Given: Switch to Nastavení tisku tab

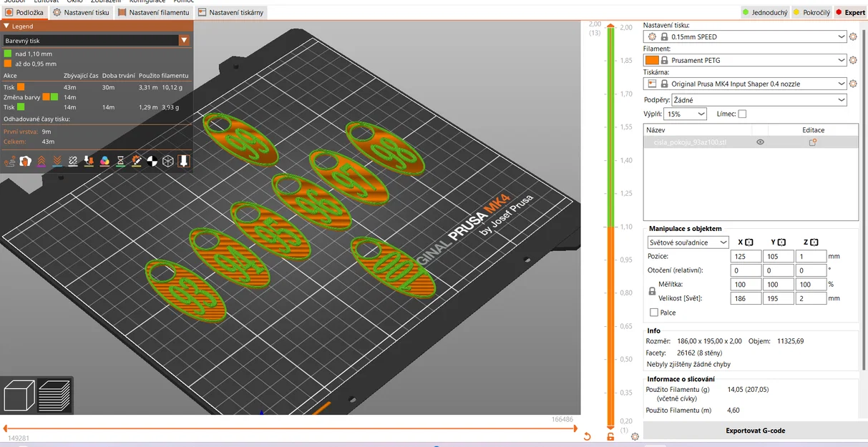Looking at the screenshot, I should pyautogui.click(x=81, y=13).
